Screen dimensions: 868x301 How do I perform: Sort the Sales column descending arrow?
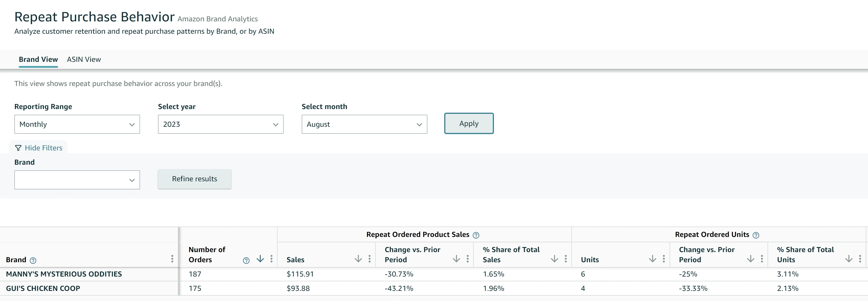click(x=358, y=259)
